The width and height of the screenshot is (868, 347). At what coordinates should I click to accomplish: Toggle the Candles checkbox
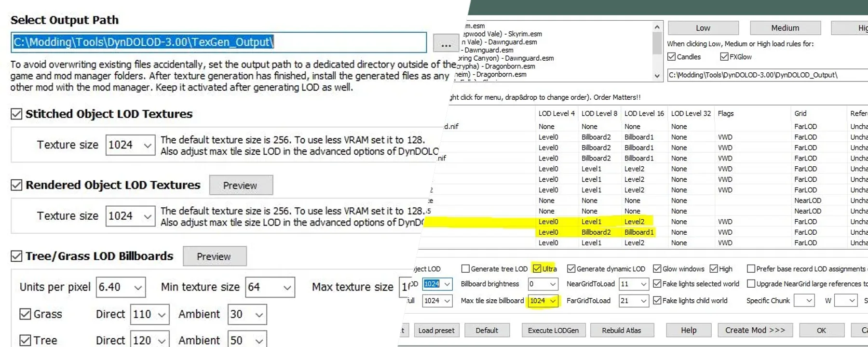click(671, 56)
